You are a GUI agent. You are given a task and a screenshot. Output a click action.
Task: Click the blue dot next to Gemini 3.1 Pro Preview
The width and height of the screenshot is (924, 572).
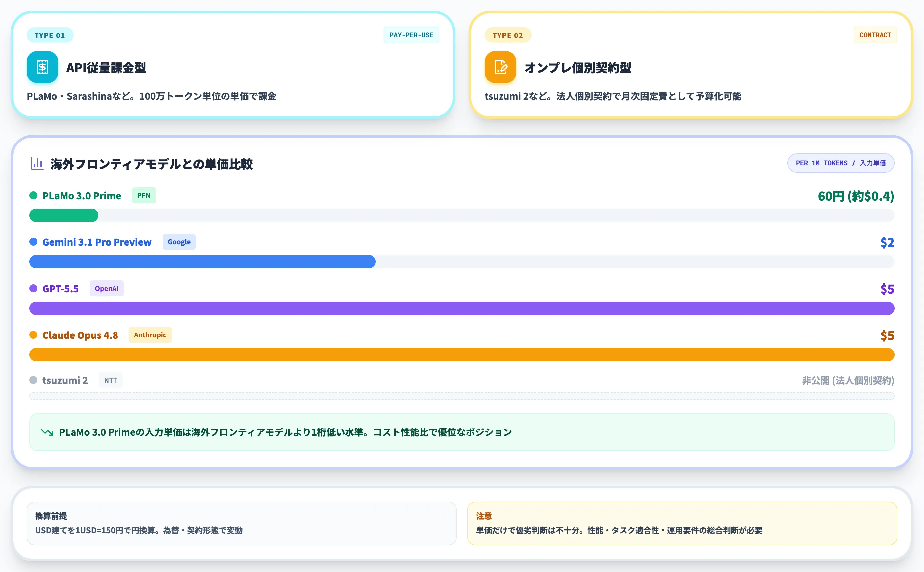(x=33, y=242)
